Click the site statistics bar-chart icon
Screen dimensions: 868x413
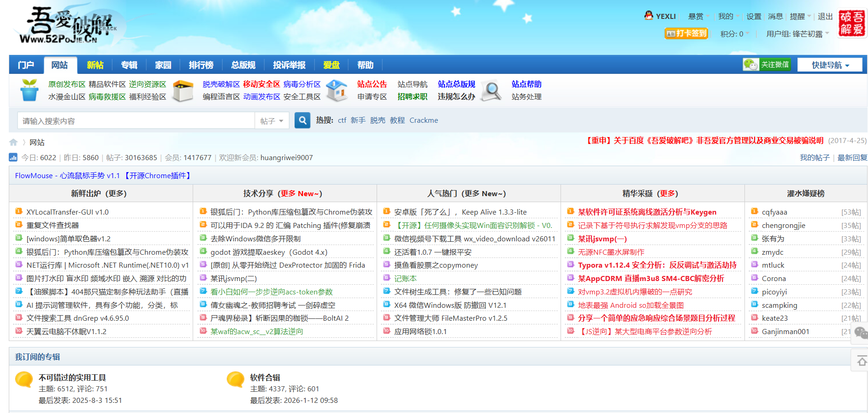[x=13, y=157]
